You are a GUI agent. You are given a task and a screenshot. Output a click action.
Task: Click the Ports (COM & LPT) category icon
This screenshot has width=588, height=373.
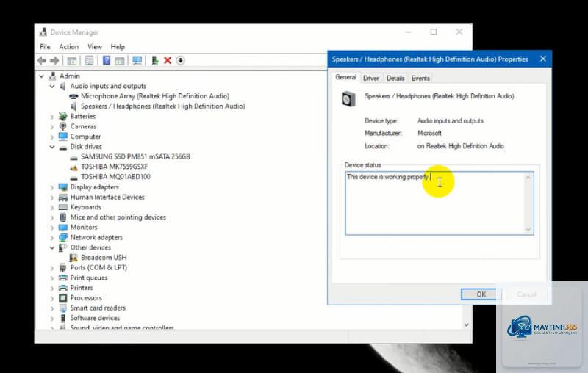[x=63, y=267]
